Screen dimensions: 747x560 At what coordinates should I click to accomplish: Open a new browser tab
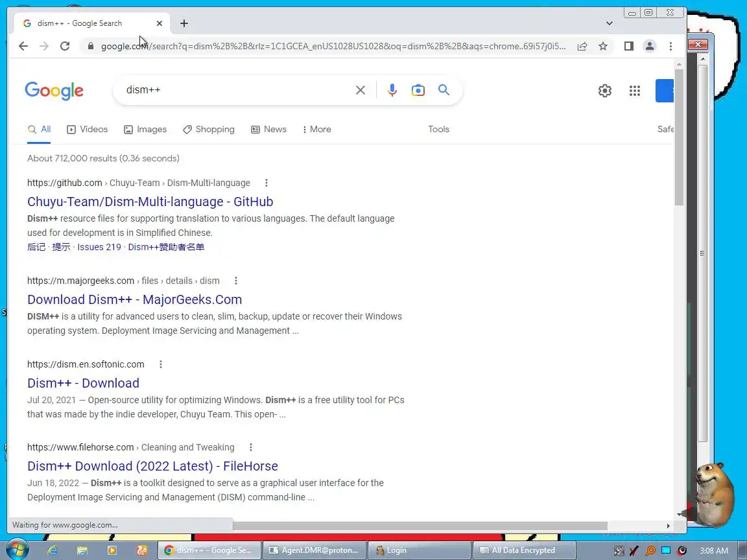tap(184, 23)
